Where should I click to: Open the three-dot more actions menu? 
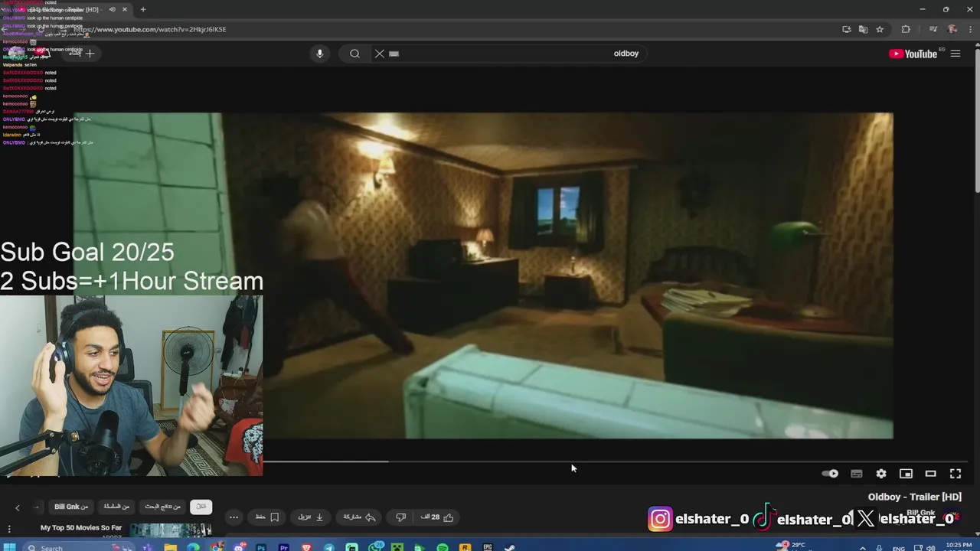(234, 517)
